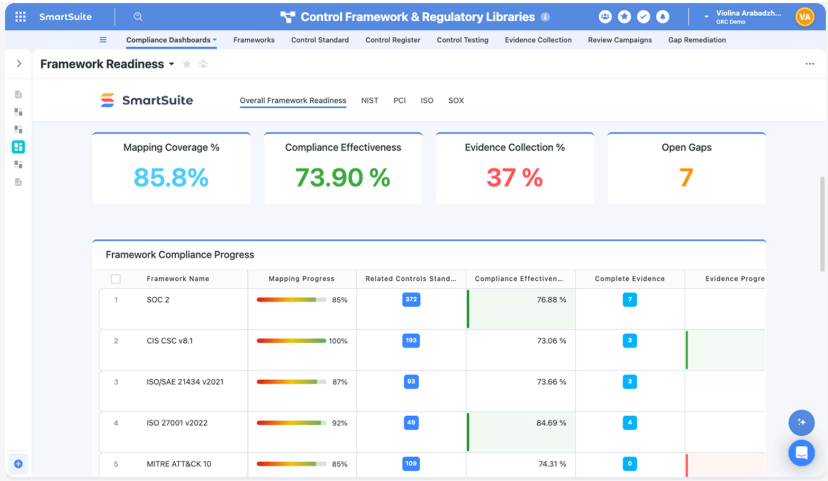Open the Compliance Dashboards dropdown
Screen dimensions: 828x481
pos(171,40)
